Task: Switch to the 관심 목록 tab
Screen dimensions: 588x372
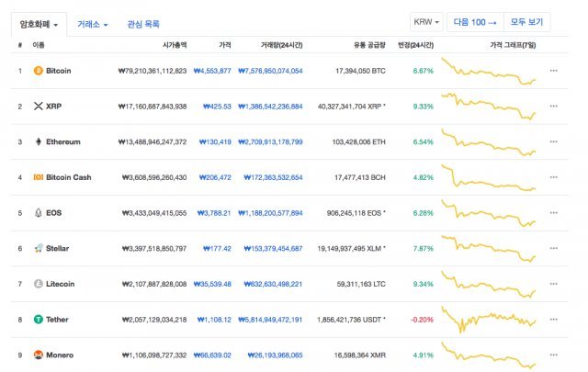Action: coord(142,24)
